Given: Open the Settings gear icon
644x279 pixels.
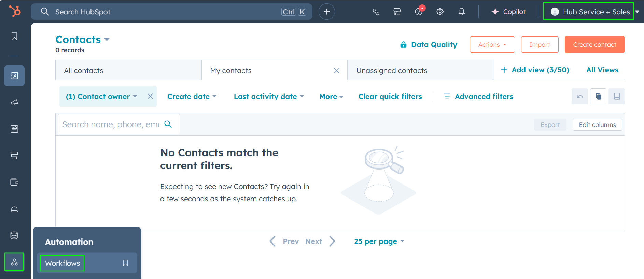Looking at the screenshot, I should point(440,12).
